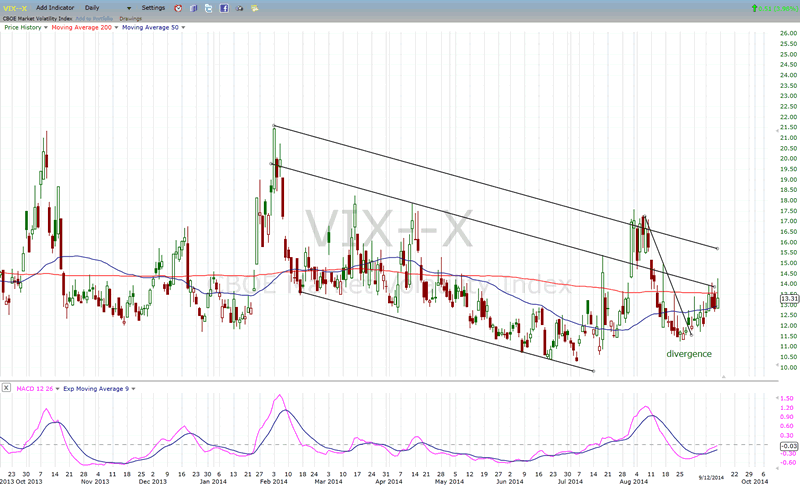
Task: Click the VIX--X ticker symbol
Action: pyautogui.click(x=15, y=8)
